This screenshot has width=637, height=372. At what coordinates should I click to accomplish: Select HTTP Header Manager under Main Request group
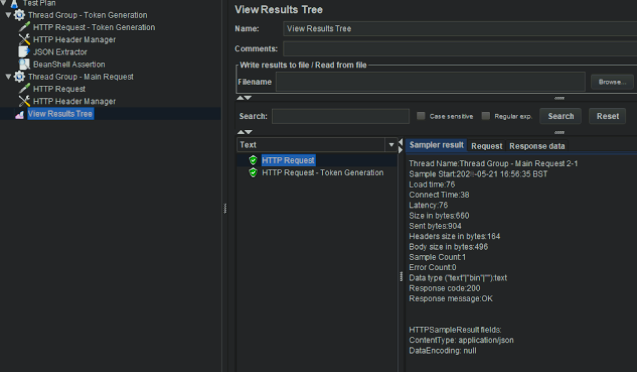[74, 101]
